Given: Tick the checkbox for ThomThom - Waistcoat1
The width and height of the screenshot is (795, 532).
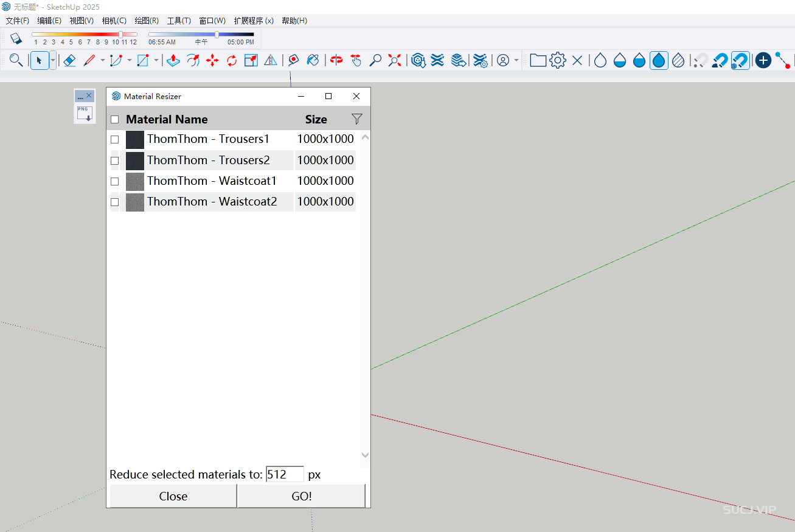Looking at the screenshot, I should point(114,181).
